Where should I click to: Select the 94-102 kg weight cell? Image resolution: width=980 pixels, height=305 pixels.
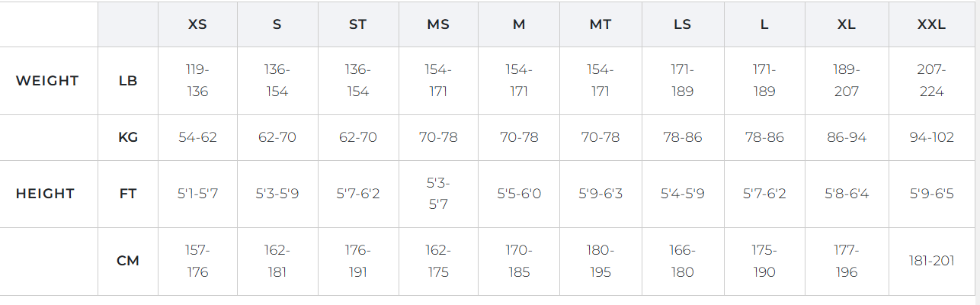pos(931,138)
